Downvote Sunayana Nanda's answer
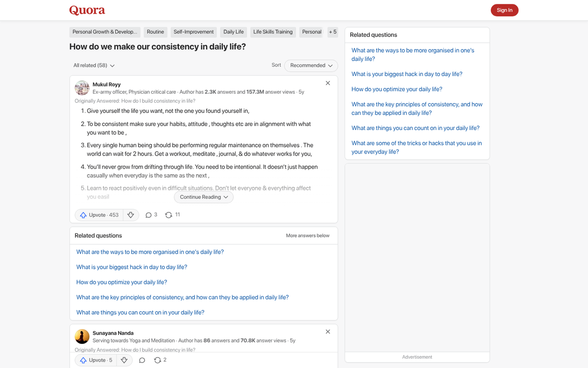The image size is (588, 368). [x=124, y=360]
